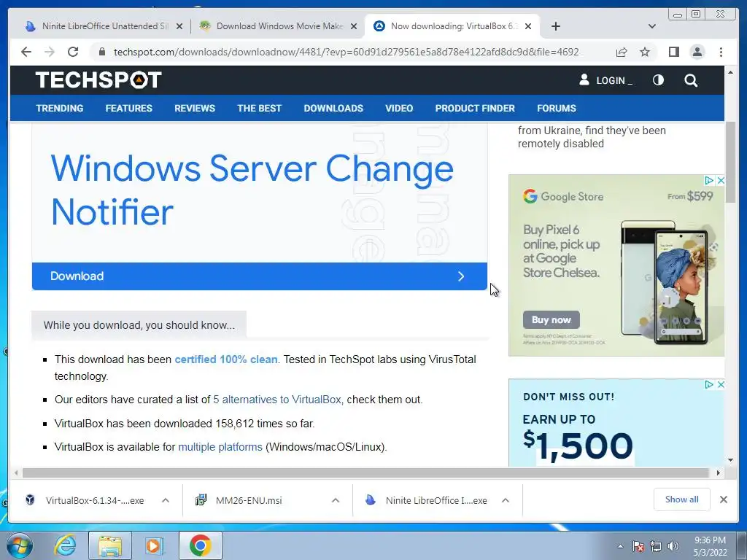The width and height of the screenshot is (747, 560).
Task: Expand Ninite LibreOffice download options chevron
Action: click(x=506, y=500)
